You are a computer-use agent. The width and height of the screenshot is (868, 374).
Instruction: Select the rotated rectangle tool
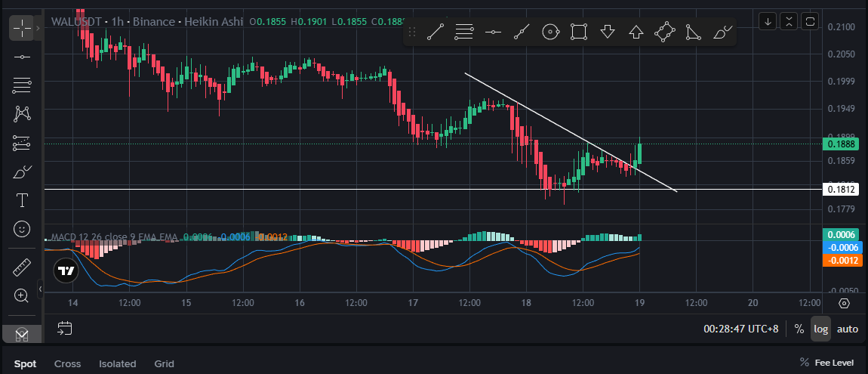666,32
